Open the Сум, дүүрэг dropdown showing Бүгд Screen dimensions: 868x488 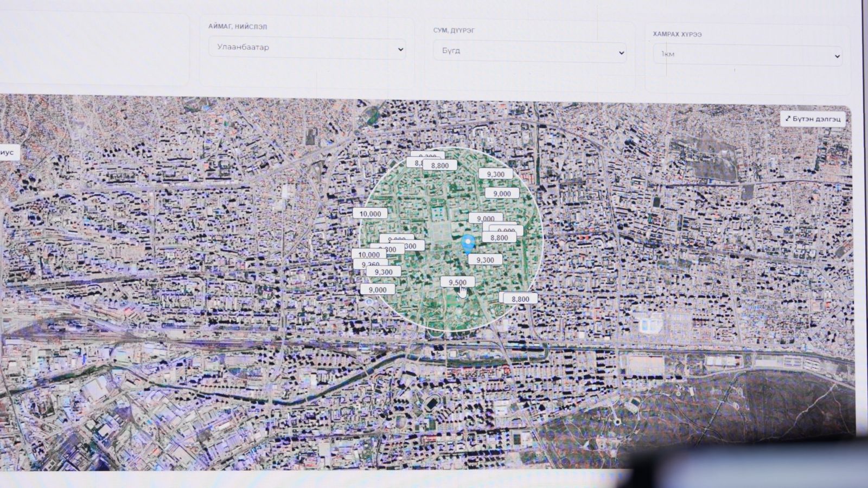529,51
